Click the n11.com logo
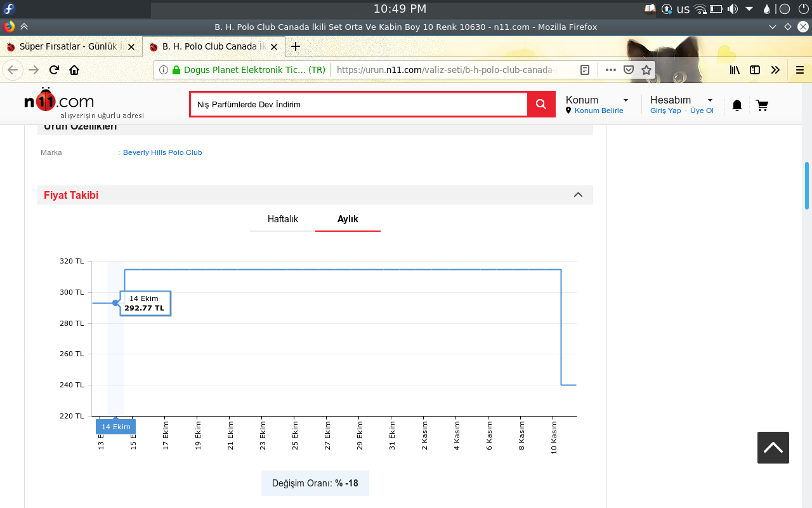Viewport: 812px width, 508px height. coord(59,100)
